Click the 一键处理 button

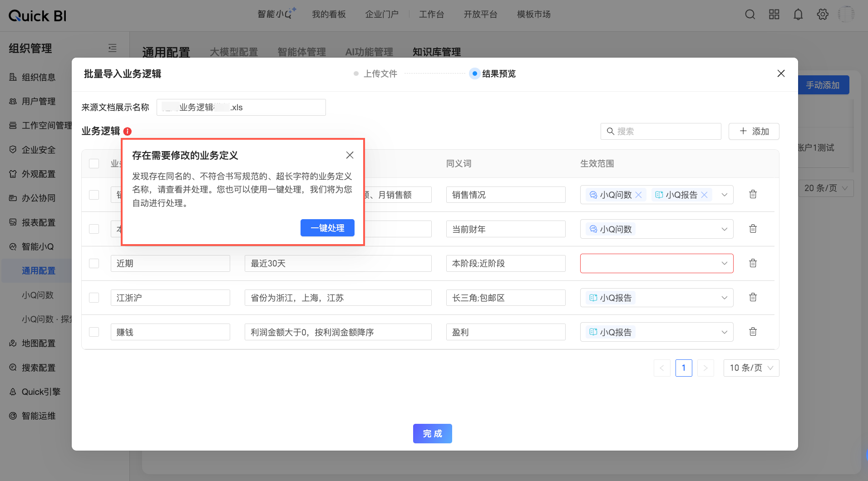[327, 228]
